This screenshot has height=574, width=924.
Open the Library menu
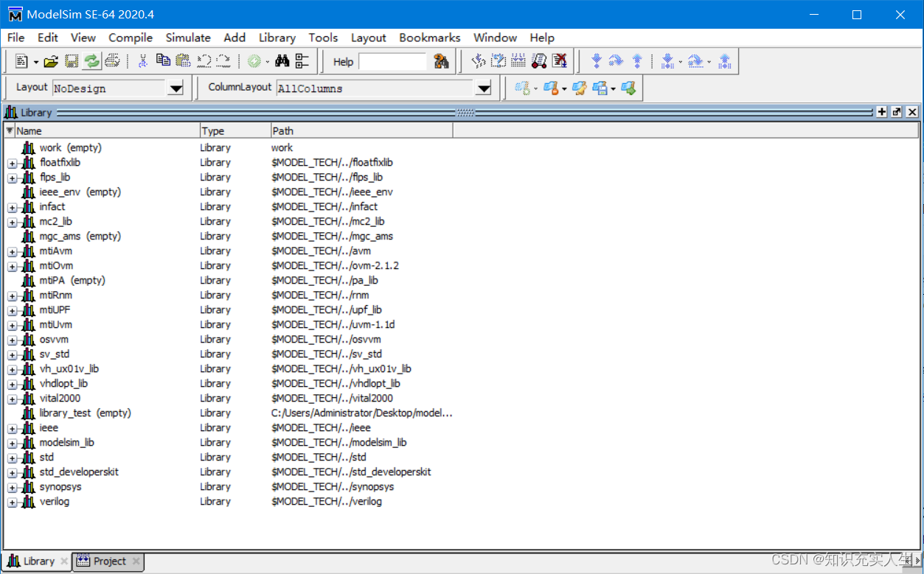pyautogui.click(x=277, y=38)
